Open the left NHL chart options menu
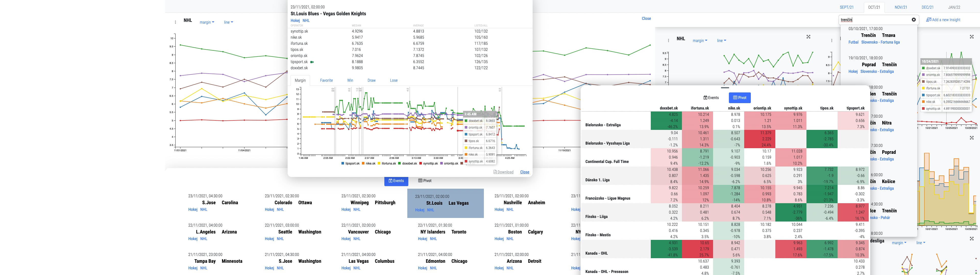Viewport: 980px width, 275px height. (x=175, y=22)
